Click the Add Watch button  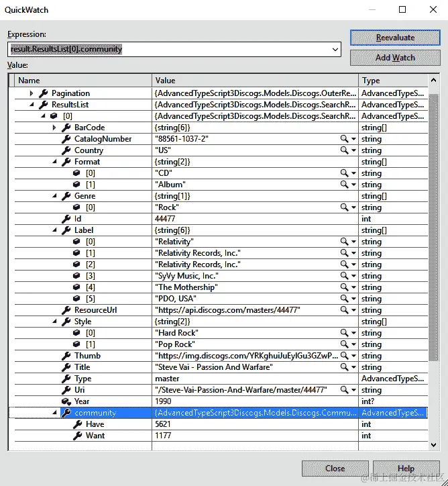(395, 58)
